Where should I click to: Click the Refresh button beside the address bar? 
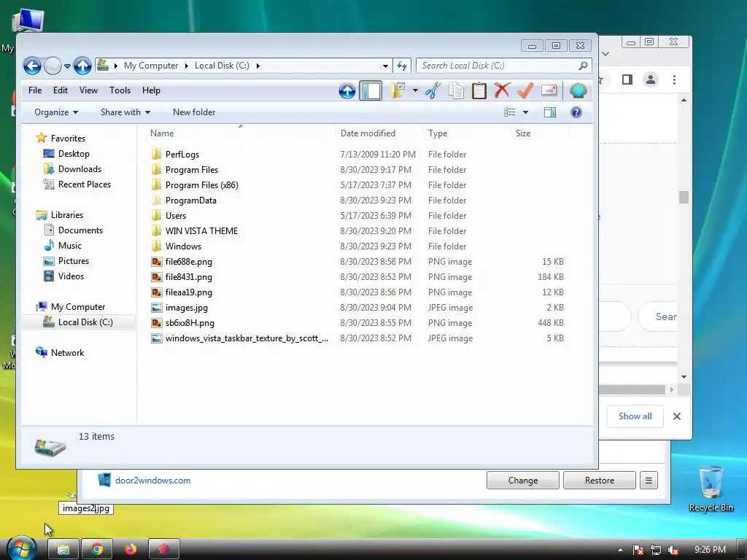click(x=402, y=66)
